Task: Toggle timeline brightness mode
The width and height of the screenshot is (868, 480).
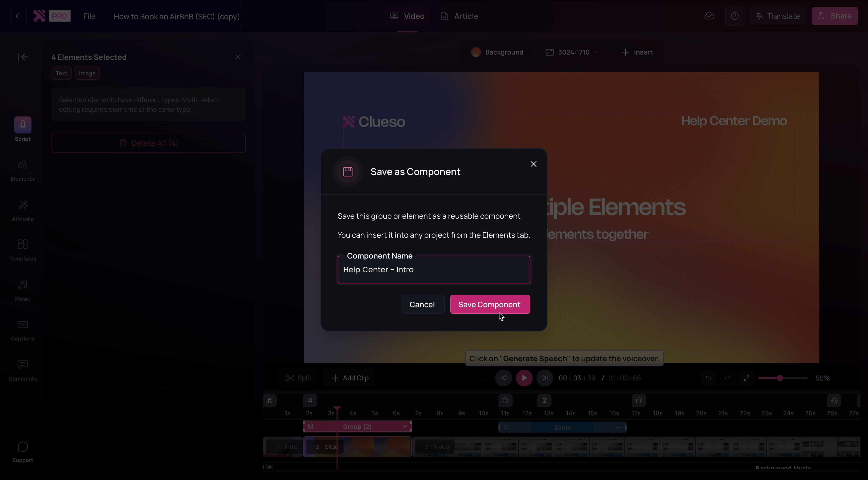Action: click(x=834, y=401)
